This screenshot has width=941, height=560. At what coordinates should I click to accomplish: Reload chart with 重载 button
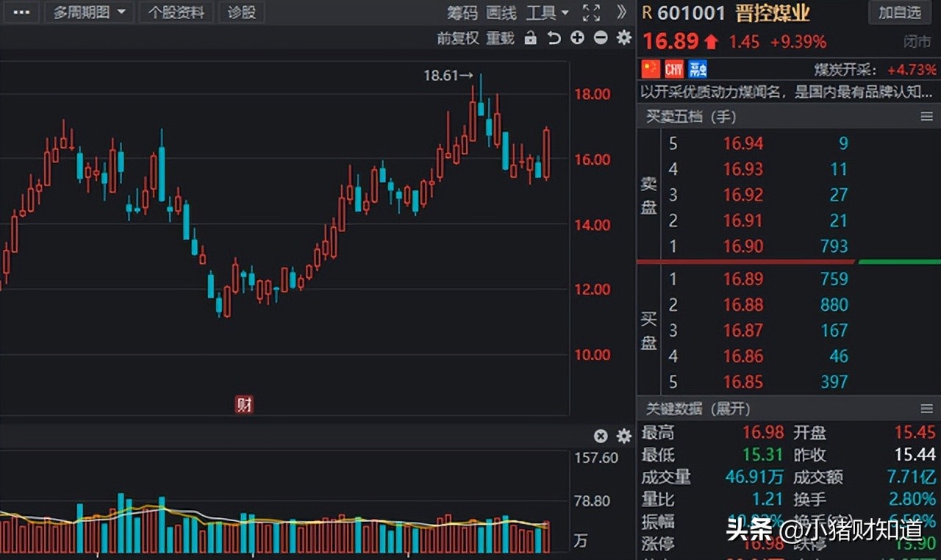click(501, 38)
